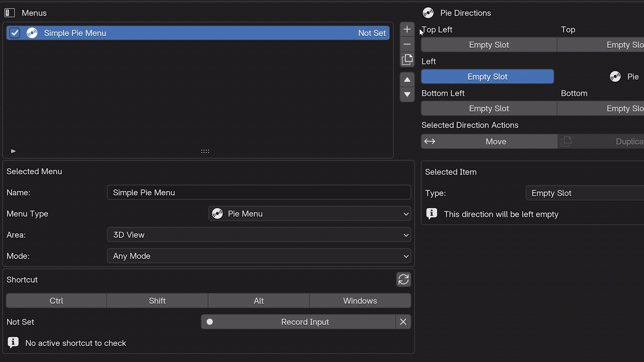Click the Shortcut section label

pyautogui.click(x=22, y=279)
